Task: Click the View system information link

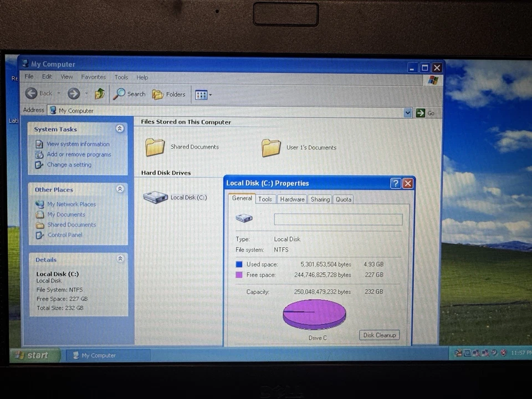Action: tap(78, 144)
